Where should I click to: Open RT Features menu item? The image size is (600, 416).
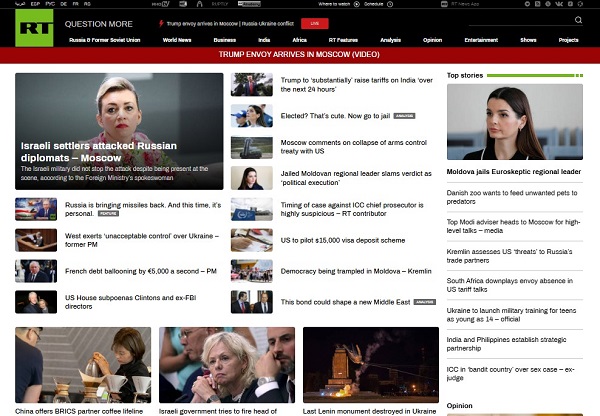pos(343,40)
